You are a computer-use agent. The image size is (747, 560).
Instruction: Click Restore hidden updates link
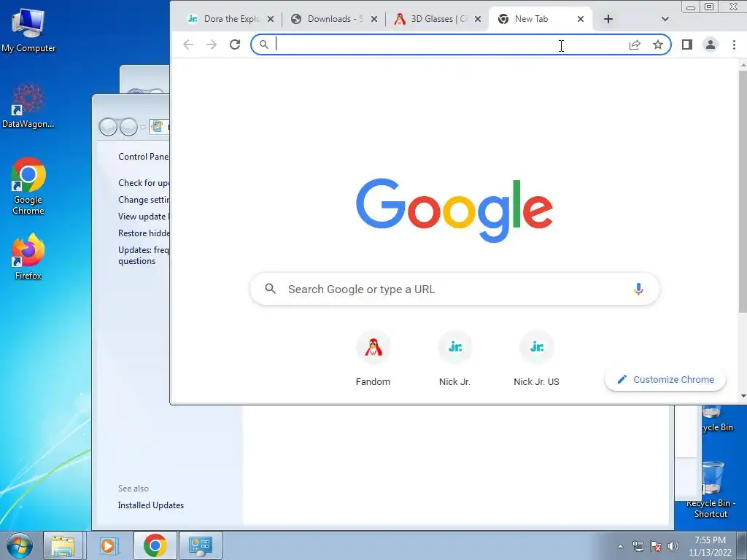point(144,233)
